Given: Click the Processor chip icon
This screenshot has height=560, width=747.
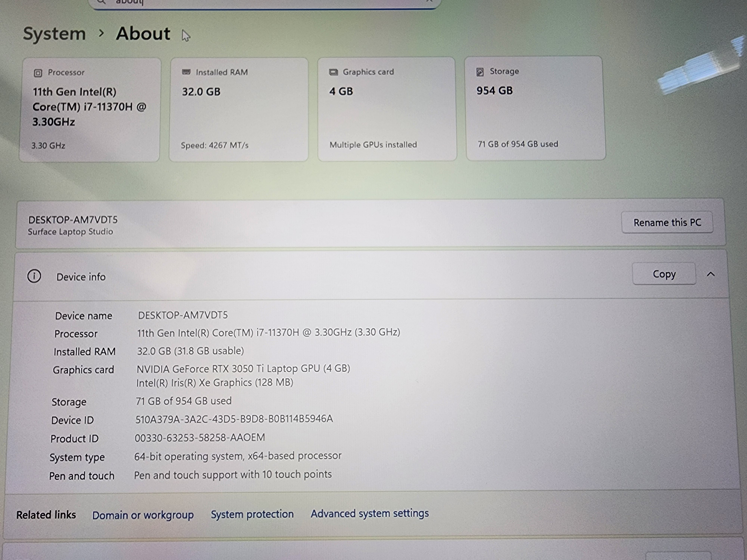Looking at the screenshot, I should coord(38,73).
